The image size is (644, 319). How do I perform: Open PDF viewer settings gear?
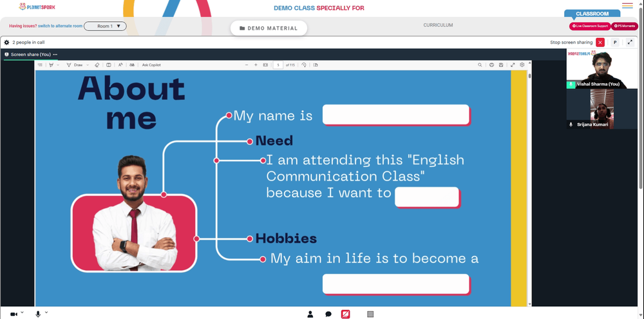tap(522, 65)
